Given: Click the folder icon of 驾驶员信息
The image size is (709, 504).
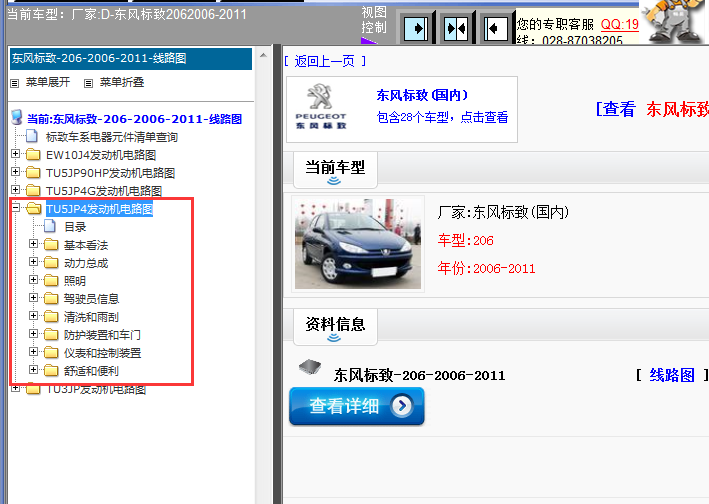Looking at the screenshot, I should coord(51,298).
